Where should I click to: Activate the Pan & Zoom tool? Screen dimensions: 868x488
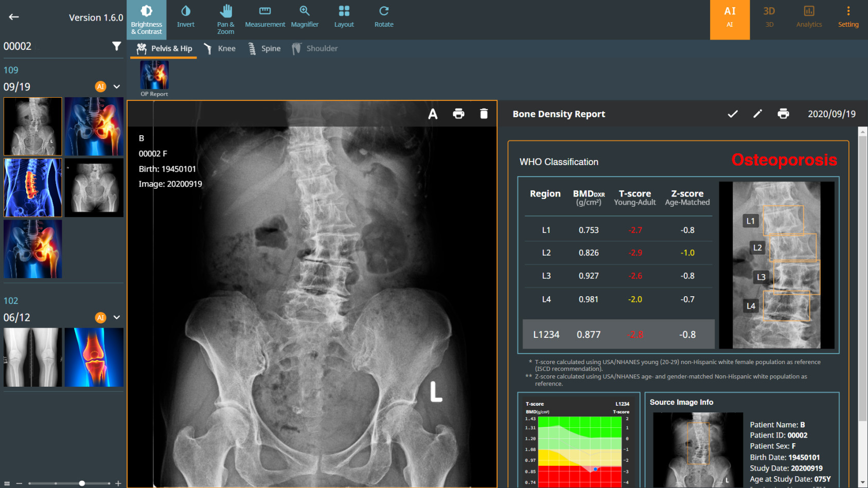[x=225, y=20]
